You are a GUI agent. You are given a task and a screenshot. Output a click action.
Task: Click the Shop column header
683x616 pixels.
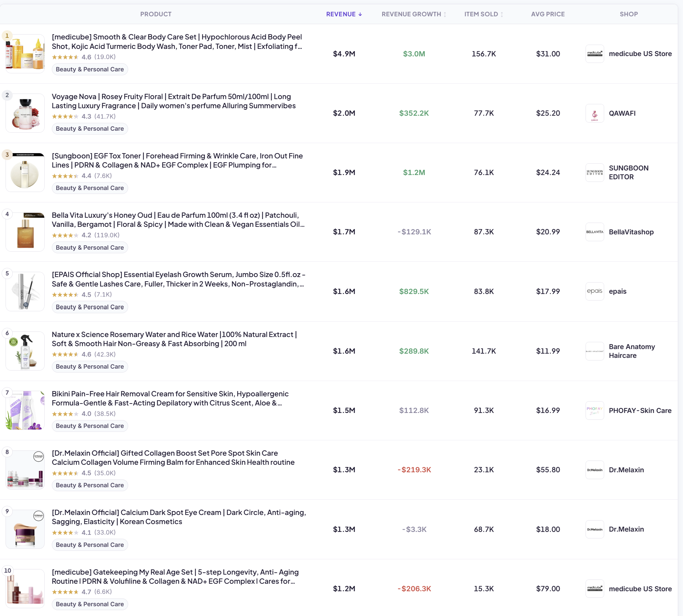click(629, 14)
